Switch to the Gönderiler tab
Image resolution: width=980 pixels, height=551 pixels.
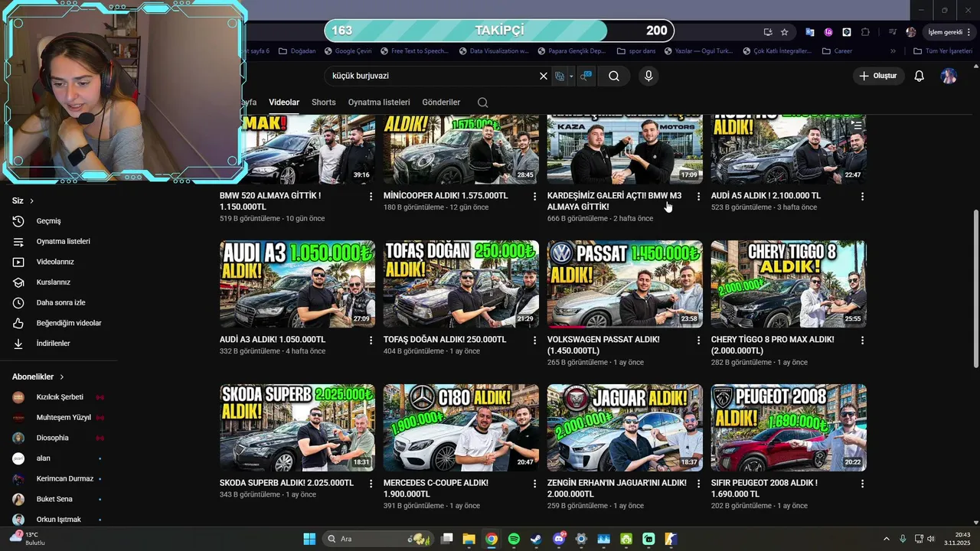(x=441, y=103)
